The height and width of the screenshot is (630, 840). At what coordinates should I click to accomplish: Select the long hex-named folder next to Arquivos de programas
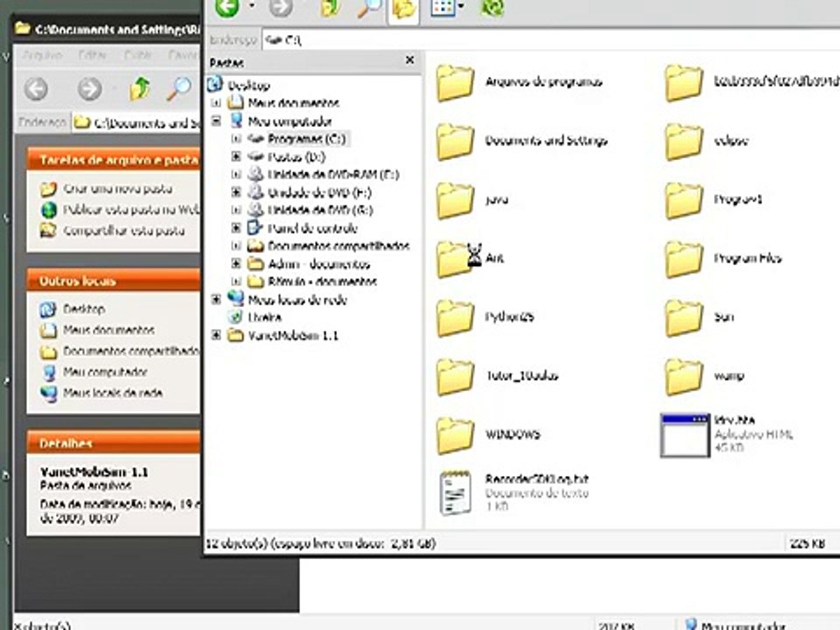click(x=683, y=82)
